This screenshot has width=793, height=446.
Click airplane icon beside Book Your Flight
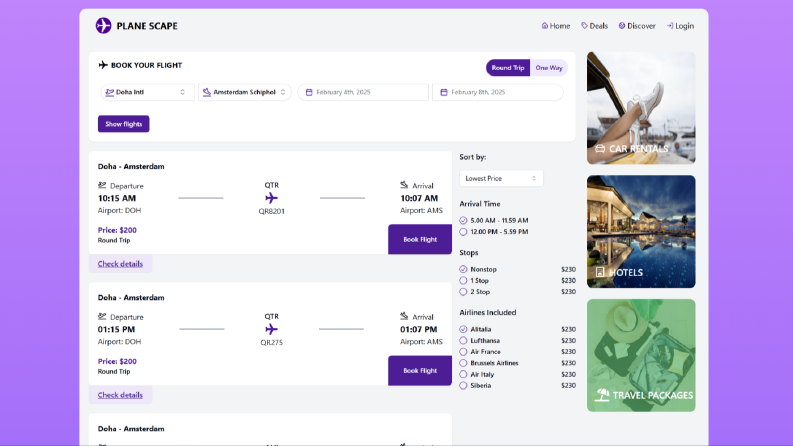pyautogui.click(x=103, y=65)
